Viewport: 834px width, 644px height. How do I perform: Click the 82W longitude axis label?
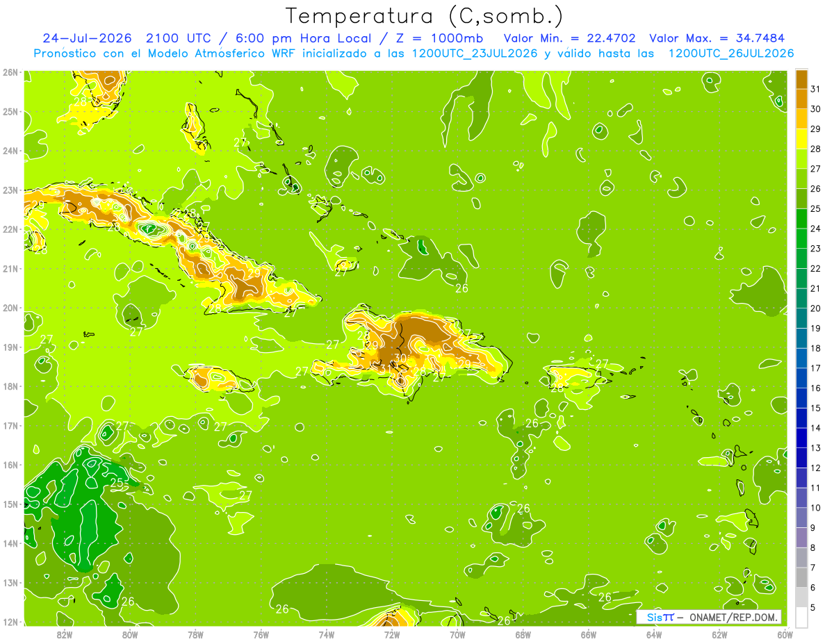click(x=65, y=634)
